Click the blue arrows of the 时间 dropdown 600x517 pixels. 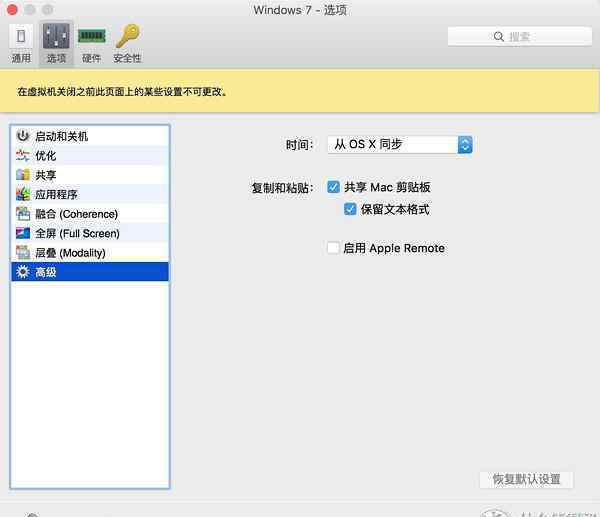pos(465,145)
